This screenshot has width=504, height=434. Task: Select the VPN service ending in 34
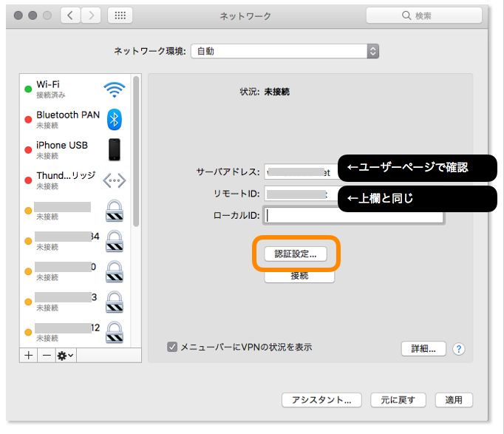pyautogui.click(x=75, y=241)
